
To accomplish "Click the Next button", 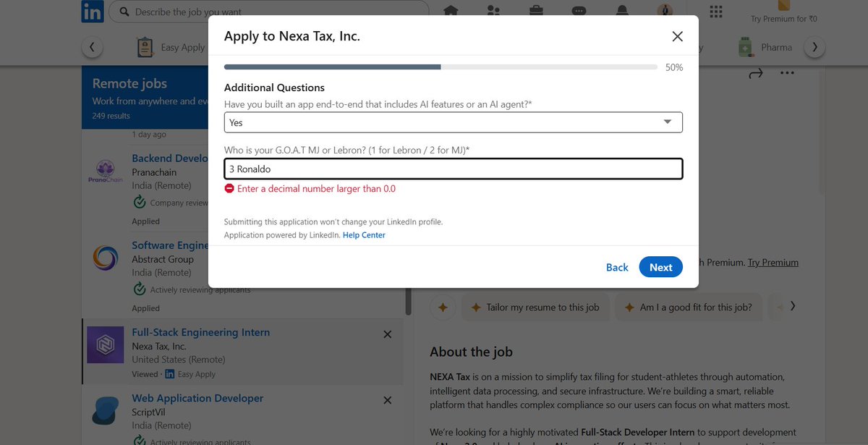I will [x=660, y=267].
